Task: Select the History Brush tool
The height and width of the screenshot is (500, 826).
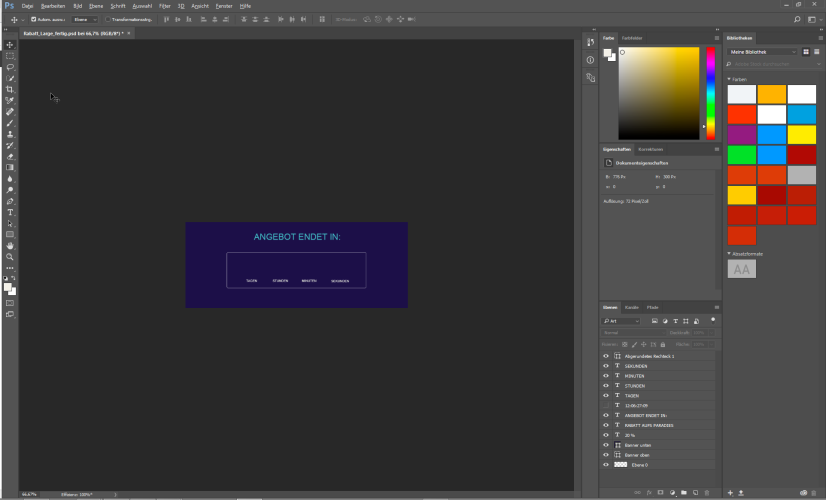Action: click(x=10, y=145)
